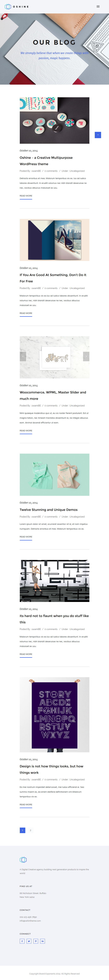Go to previous slide in carriage gallery

click(x=23, y=356)
